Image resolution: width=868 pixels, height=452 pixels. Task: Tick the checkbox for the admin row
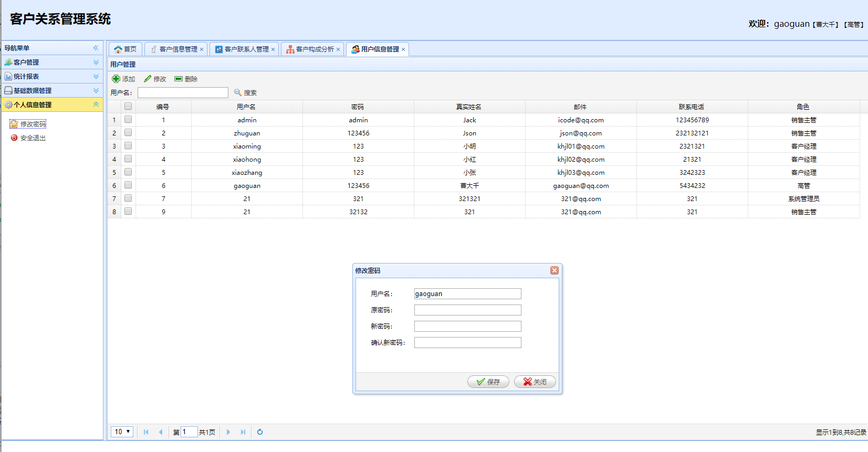pos(128,120)
